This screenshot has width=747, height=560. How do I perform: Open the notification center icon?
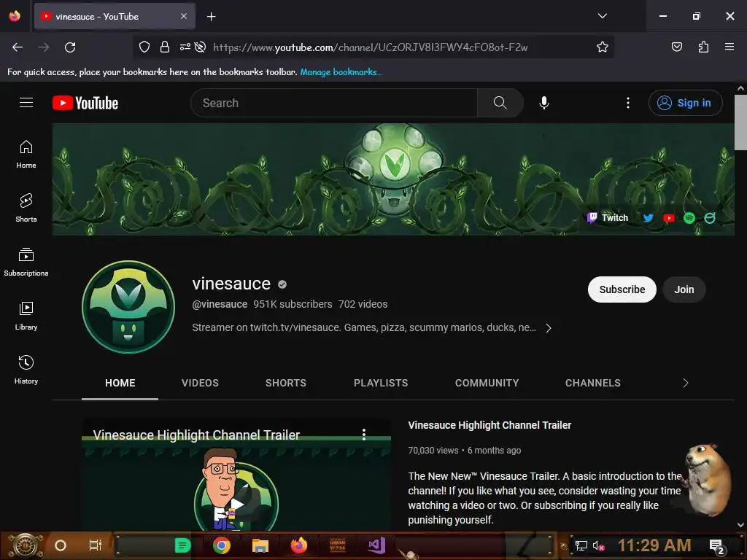click(x=716, y=546)
